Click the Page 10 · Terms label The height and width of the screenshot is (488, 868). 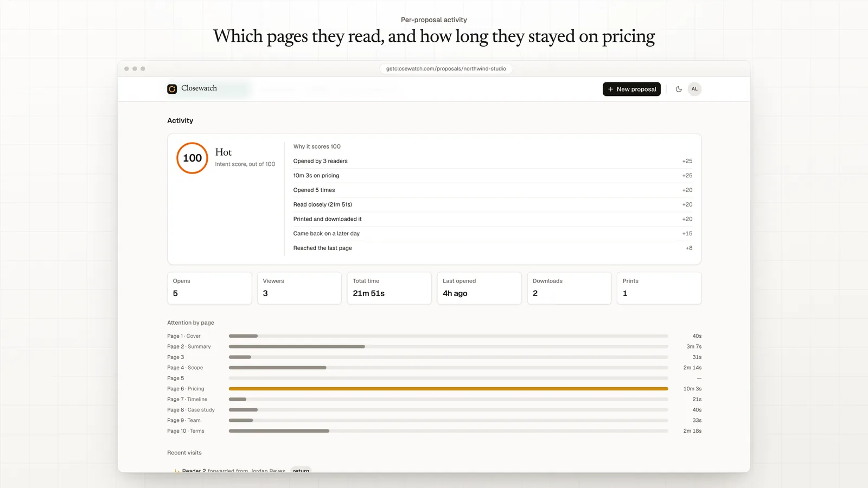click(x=186, y=431)
